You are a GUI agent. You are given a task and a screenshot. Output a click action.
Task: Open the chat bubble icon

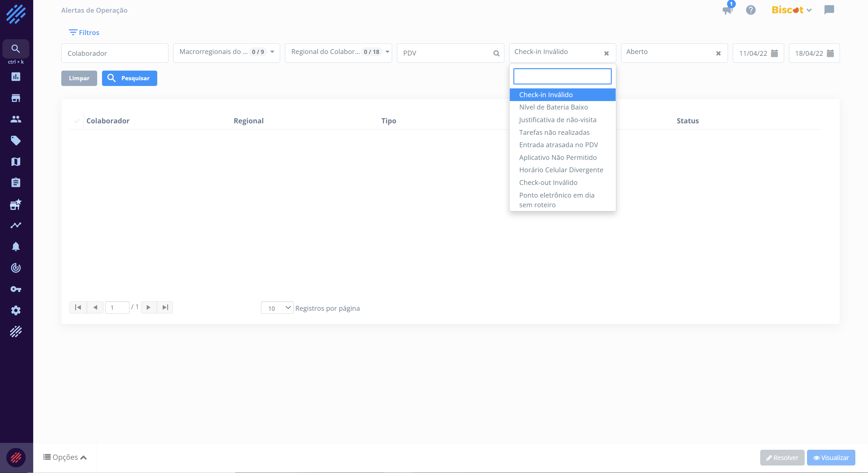click(x=829, y=10)
